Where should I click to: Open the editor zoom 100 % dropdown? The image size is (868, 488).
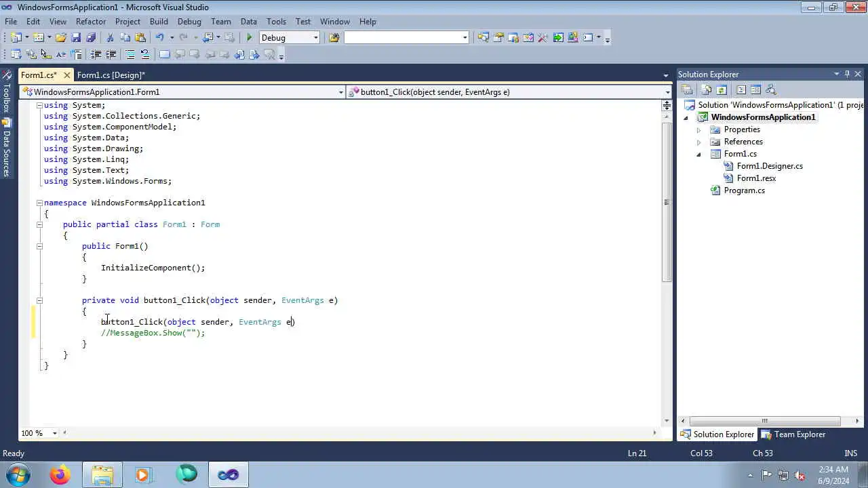pyautogui.click(x=56, y=433)
